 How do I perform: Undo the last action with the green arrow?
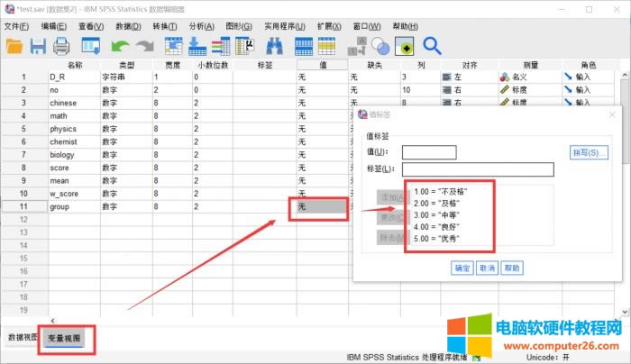point(120,47)
